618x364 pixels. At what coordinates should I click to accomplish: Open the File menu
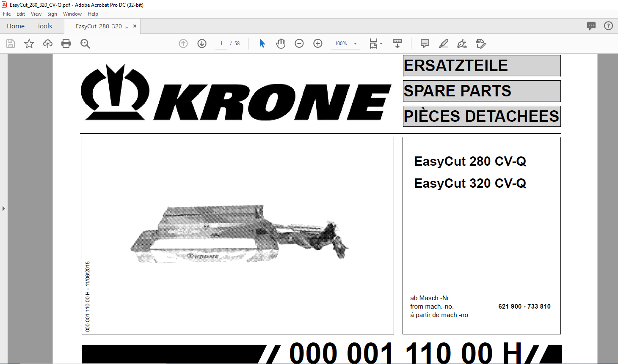click(x=7, y=14)
